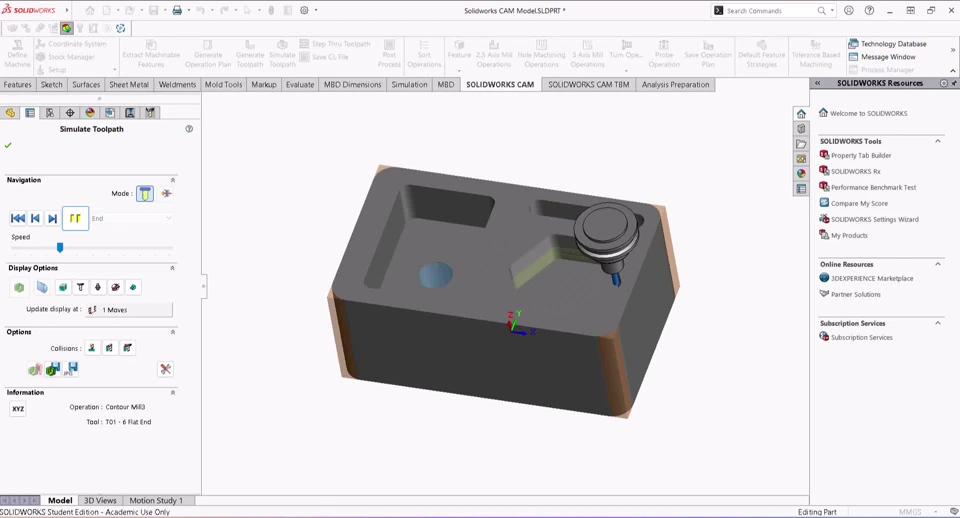Click Print icon in top toolbar
The height and width of the screenshot is (518, 960).
pos(177,10)
